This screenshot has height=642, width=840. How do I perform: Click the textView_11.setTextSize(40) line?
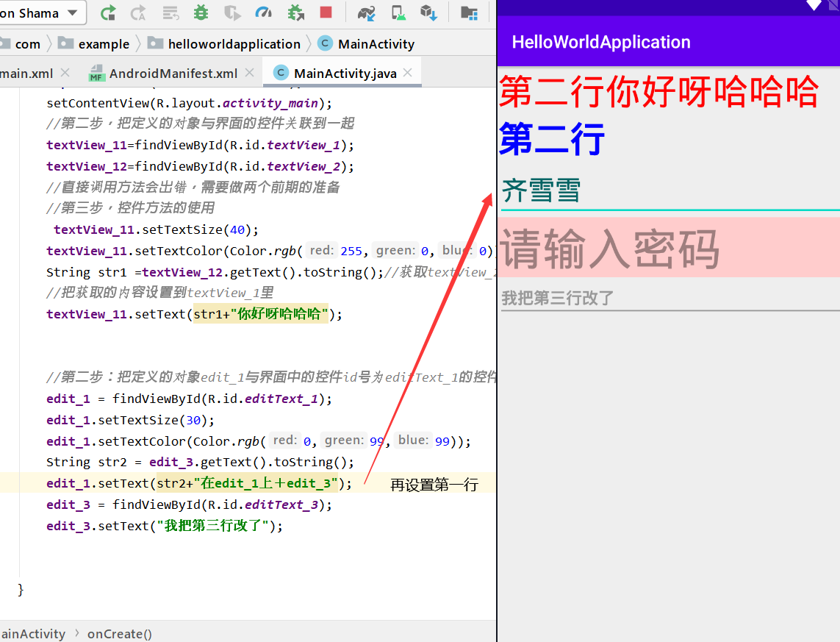click(x=156, y=230)
